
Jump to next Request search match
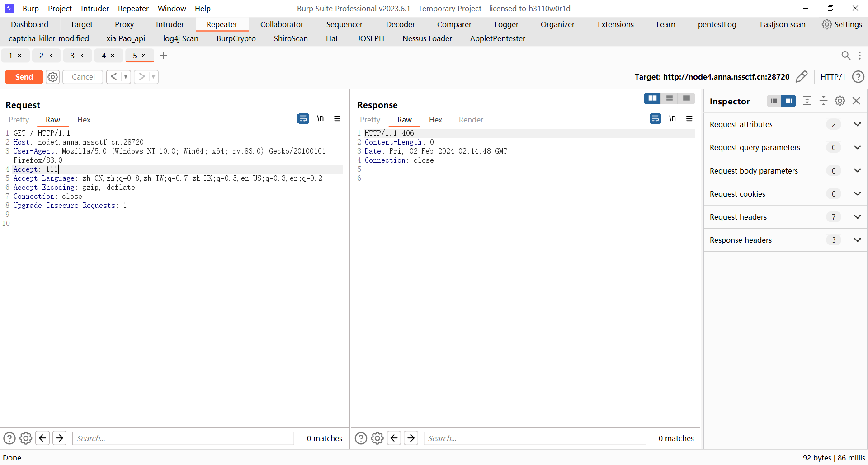(x=59, y=438)
